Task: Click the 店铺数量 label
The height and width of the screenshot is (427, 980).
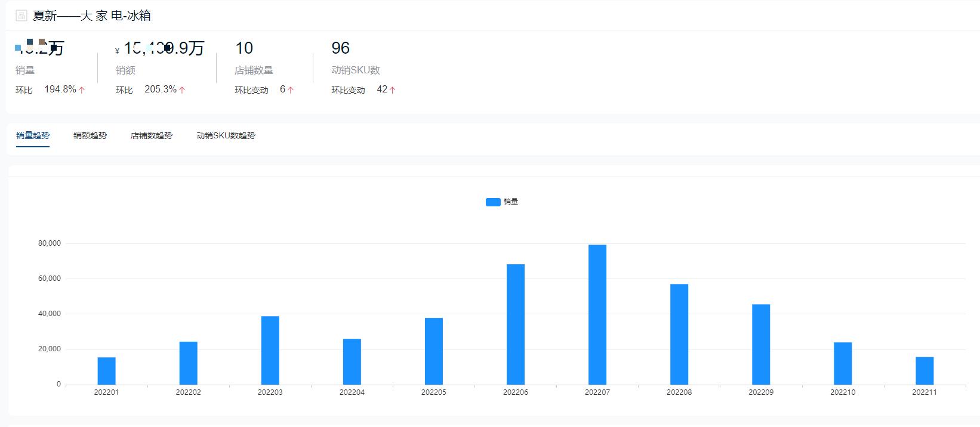Action: click(x=254, y=70)
